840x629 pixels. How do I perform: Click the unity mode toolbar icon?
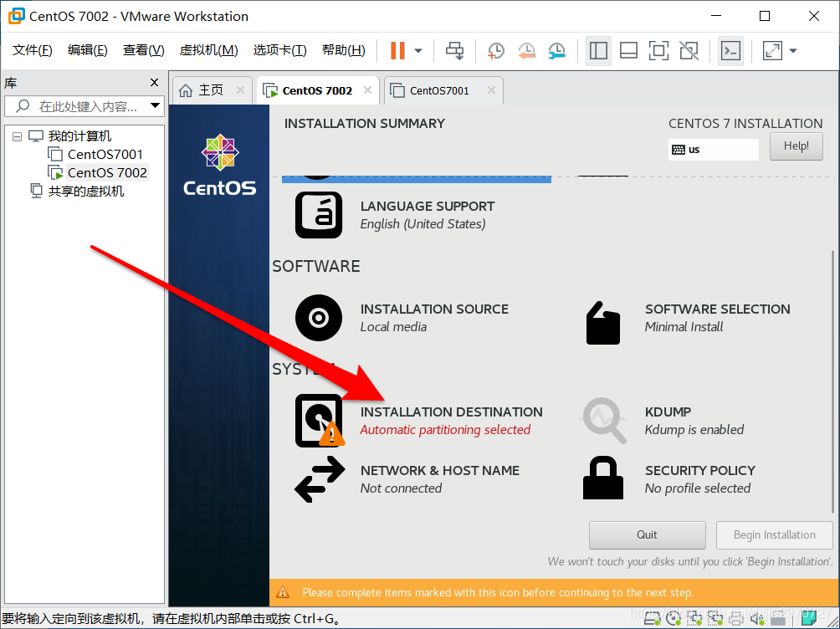[689, 51]
